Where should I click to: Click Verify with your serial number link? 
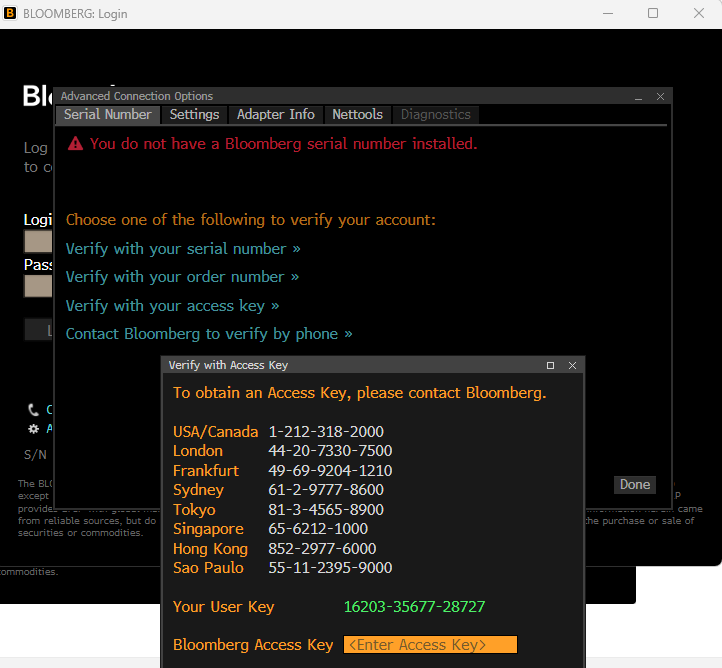183,249
